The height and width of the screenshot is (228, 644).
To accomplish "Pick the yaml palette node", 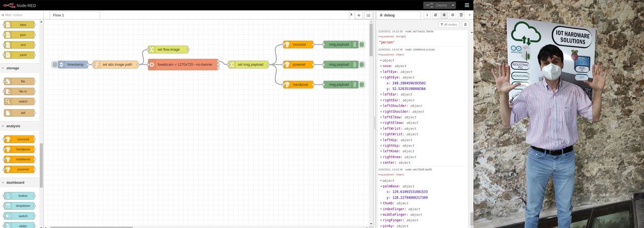I will tap(19, 55).
